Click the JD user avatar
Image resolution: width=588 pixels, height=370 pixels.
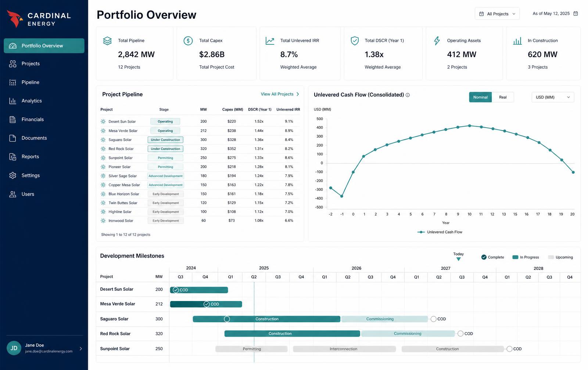click(14, 348)
